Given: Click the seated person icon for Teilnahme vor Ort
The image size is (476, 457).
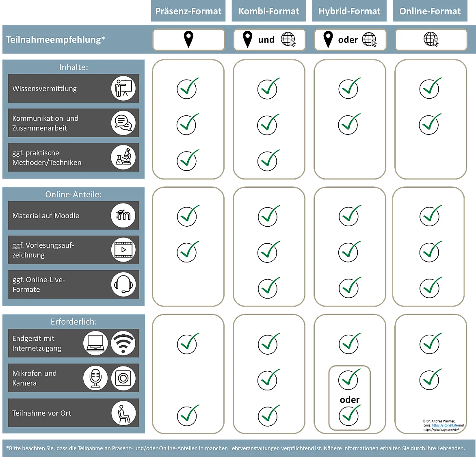Looking at the screenshot, I should pos(123,413).
